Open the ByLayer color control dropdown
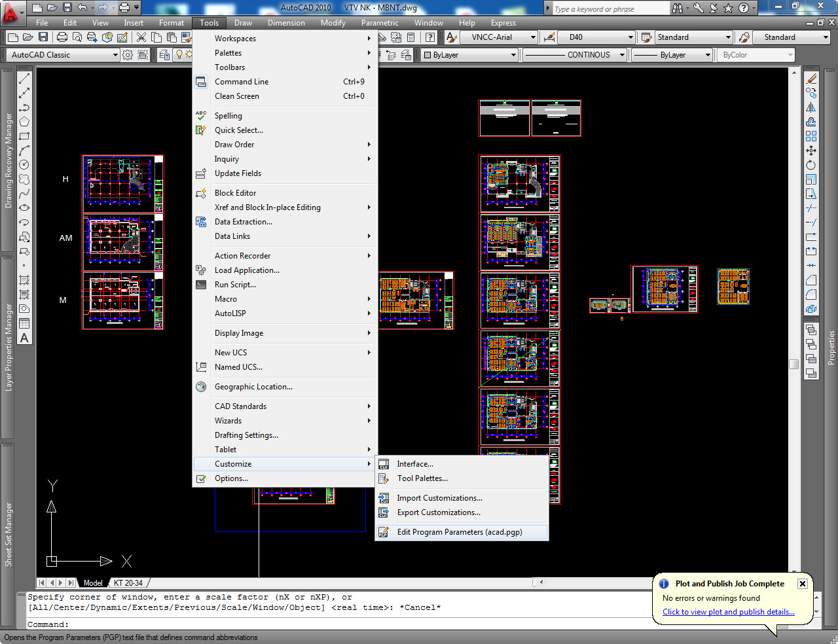The image size is (838, 644). point(513,55)
